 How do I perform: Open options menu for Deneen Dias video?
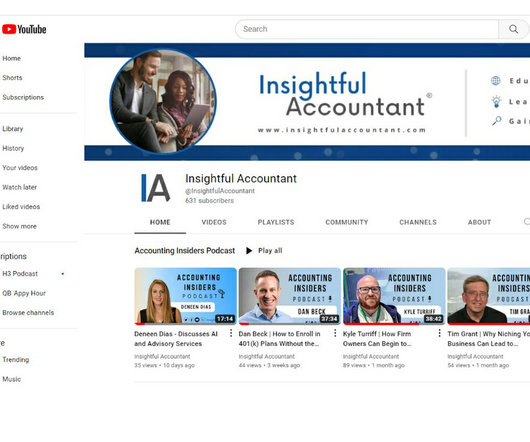pyautogui.click(x=231, y=334)
